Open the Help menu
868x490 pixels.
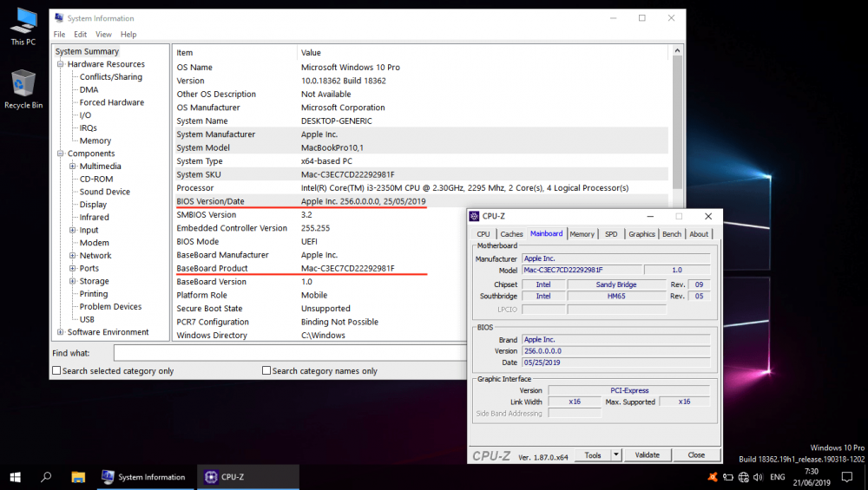coord(128,35)
